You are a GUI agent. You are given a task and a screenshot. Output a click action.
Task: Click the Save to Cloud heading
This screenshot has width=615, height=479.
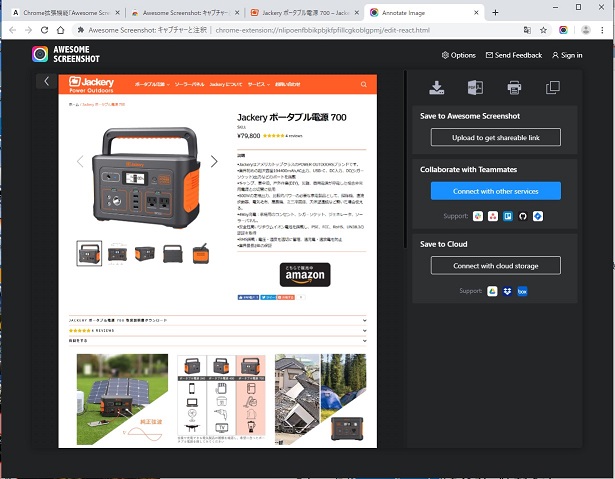click(x=444, y=244)
